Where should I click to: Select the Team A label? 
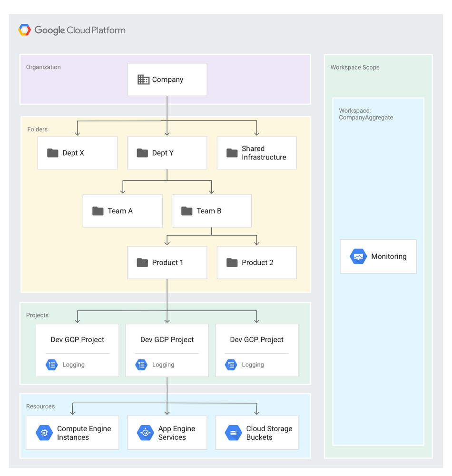(120, 211)
